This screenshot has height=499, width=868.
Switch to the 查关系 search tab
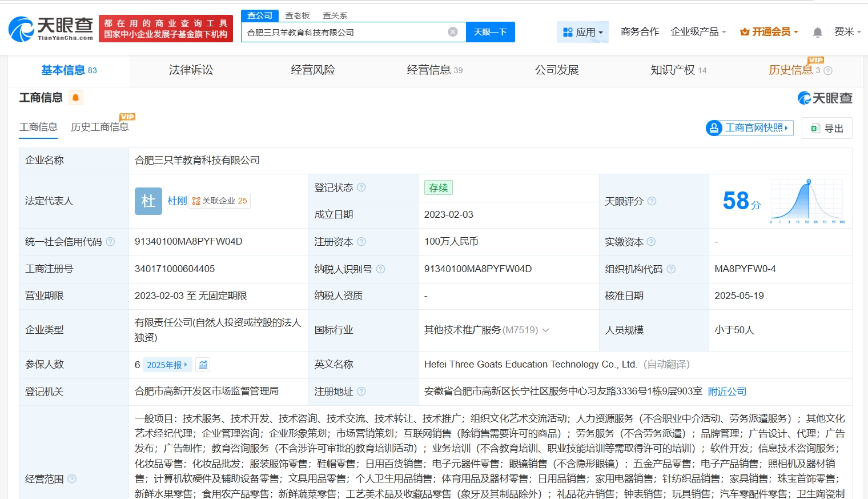(335, 15)
